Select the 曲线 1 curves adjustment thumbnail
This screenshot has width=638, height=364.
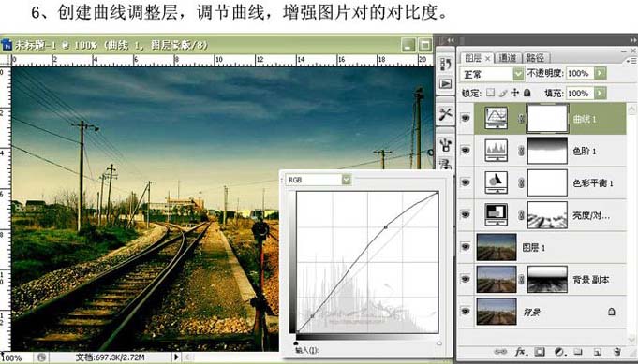click(x=497, y=118)
